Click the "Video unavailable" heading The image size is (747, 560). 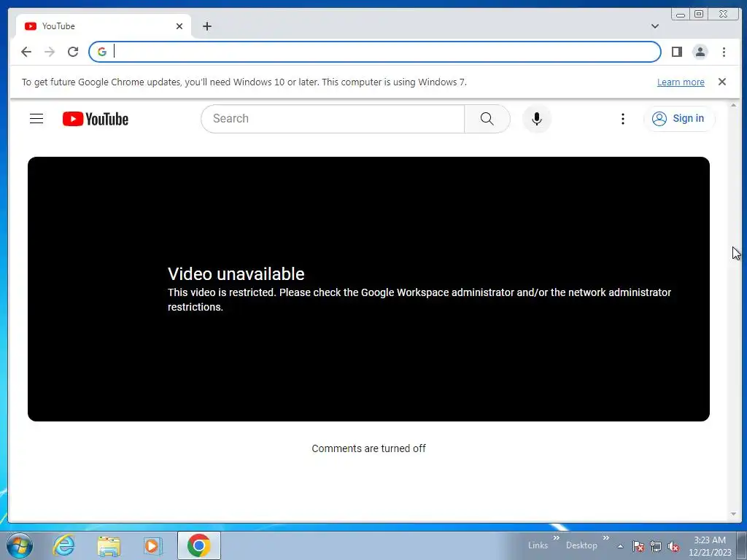click(236, 274)
